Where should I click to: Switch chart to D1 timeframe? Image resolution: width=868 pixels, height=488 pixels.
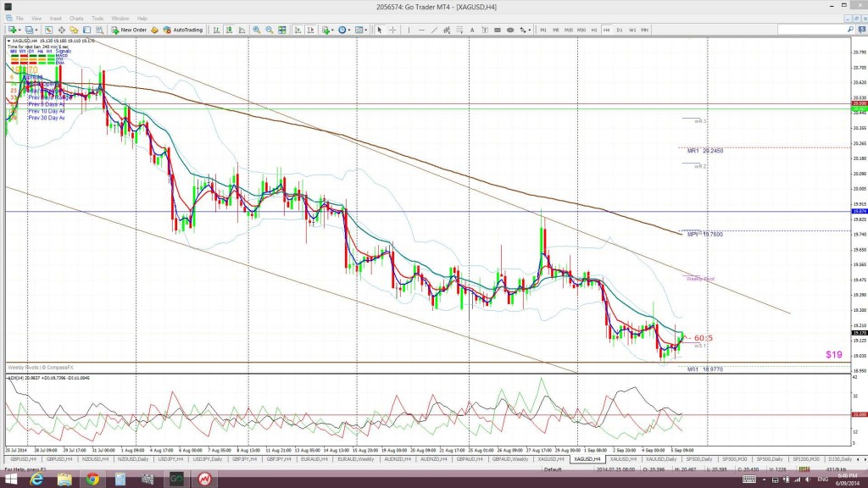618,30
